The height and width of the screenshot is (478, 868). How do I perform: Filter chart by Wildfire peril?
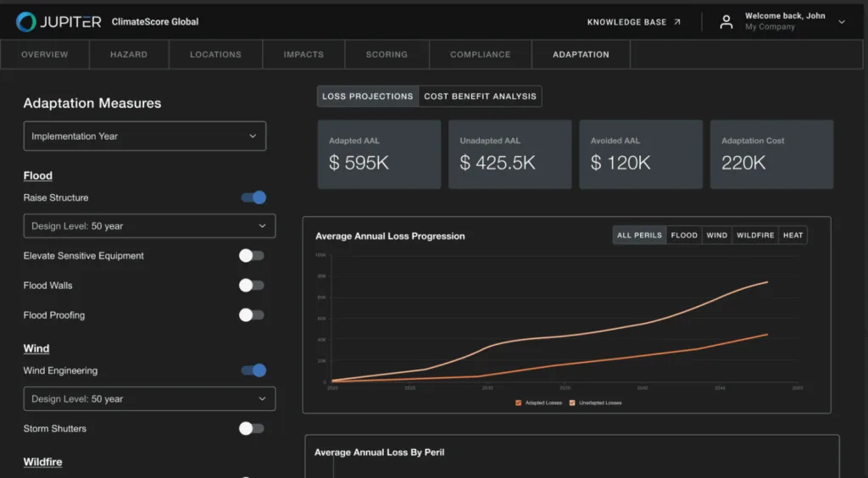755,236
